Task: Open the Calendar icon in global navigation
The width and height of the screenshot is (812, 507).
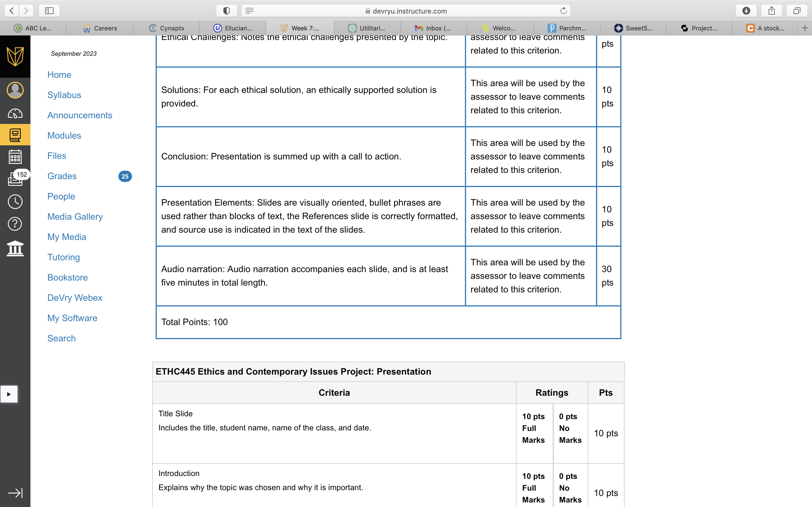Action: point(15,157)
